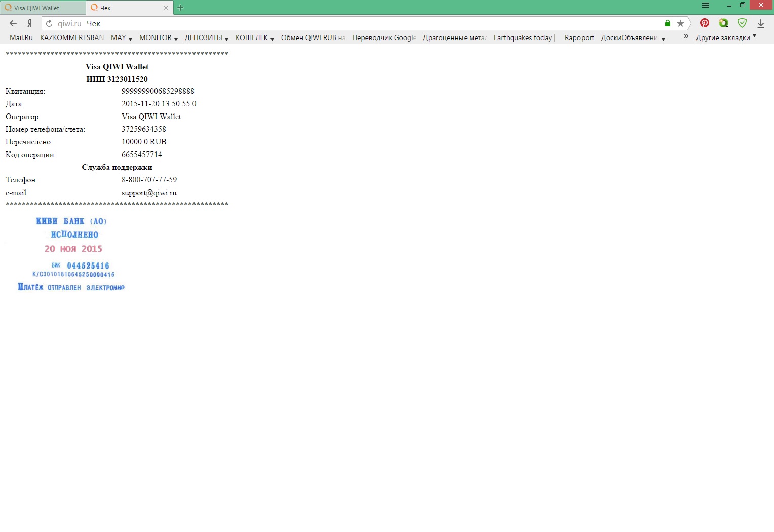The width and height of the screenshot is (774, 532).
Task: Close the Чек tab
Action: pyautogui.click(x=166, y=8)
